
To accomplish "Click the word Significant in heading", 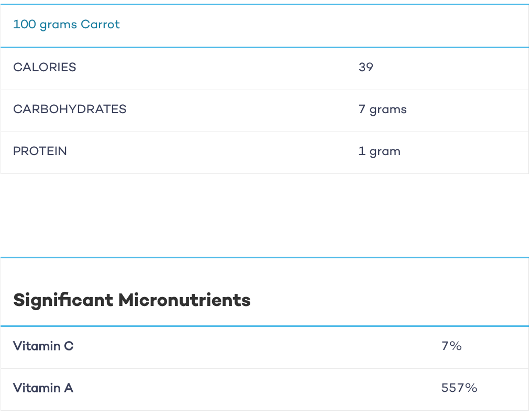I will tap(63, 301).
